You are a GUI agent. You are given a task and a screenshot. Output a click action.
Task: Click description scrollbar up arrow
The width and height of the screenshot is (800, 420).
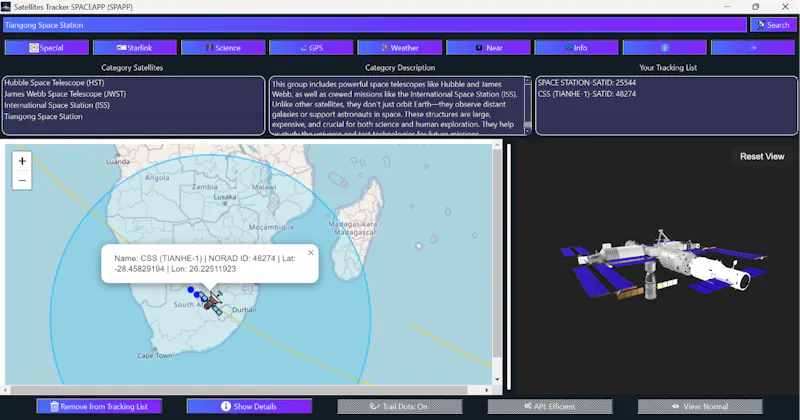(x=528, y=80)
